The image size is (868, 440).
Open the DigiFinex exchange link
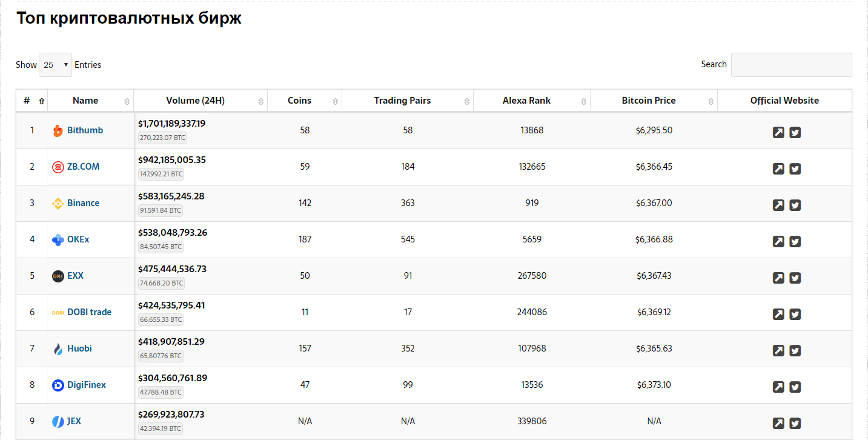[87, 385]
